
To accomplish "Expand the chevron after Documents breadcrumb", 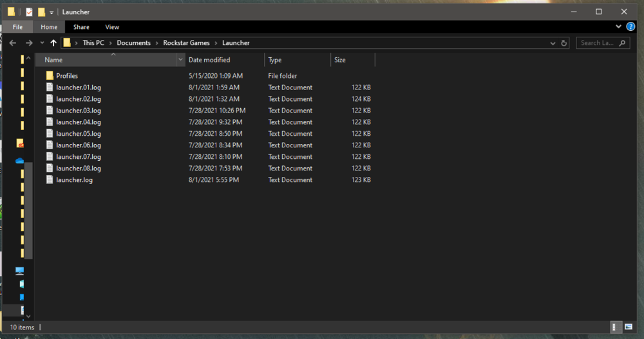I will point(157,43).
